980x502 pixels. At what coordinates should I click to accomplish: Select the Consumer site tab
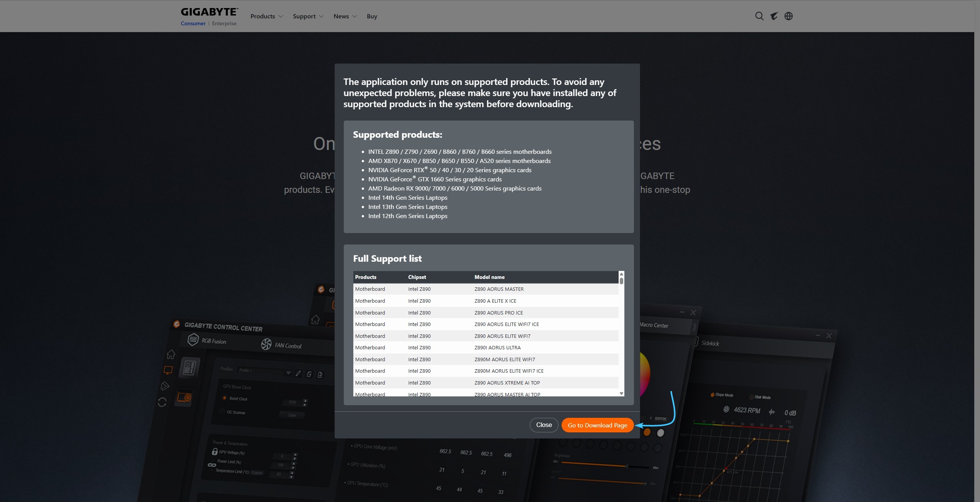193,23
